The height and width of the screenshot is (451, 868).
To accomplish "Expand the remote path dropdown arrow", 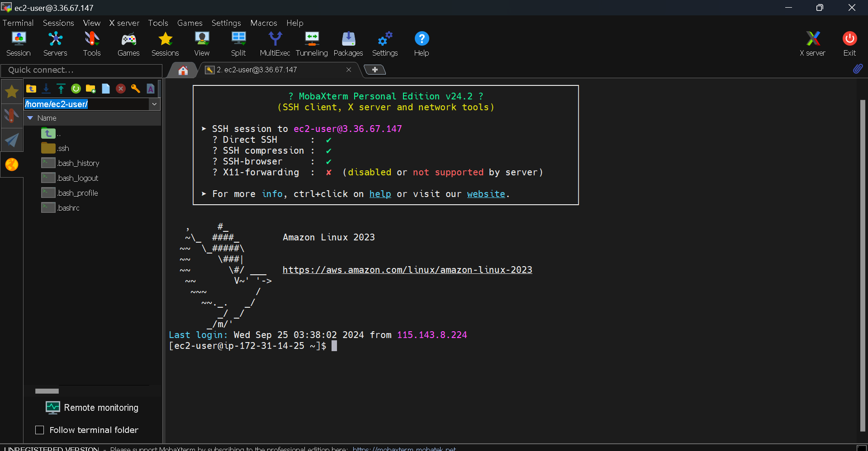I will point(154,104).
